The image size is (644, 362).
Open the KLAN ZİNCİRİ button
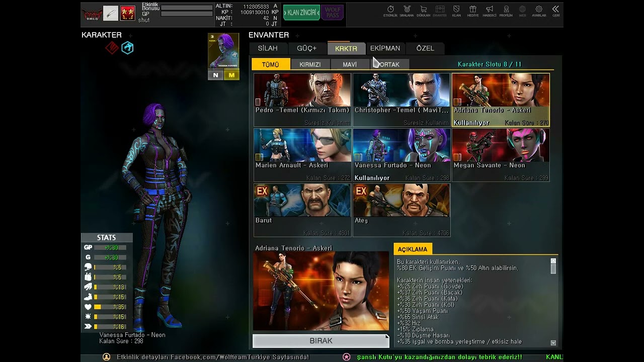pos(302,13)
